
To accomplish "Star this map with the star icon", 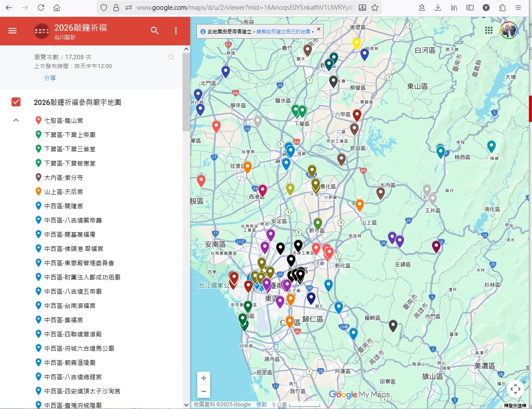I will 171,57.
